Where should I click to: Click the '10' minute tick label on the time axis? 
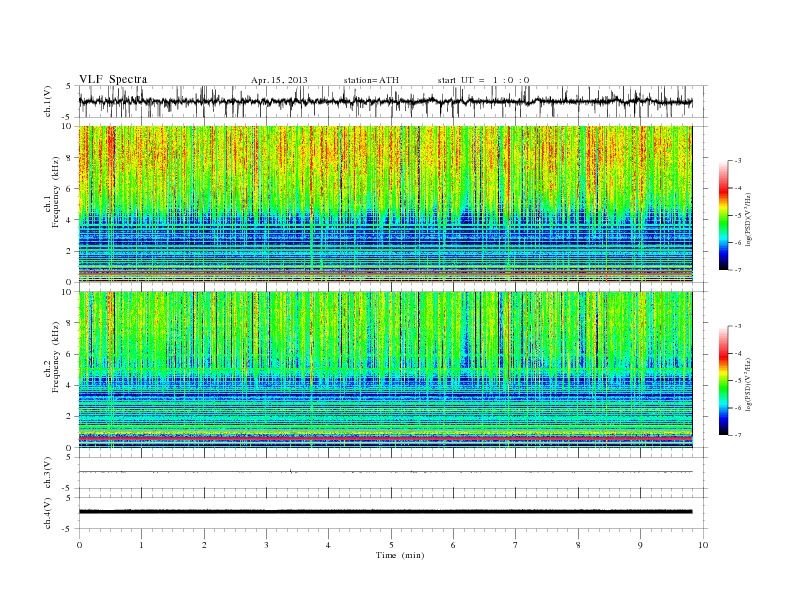[x=703, y=545]
